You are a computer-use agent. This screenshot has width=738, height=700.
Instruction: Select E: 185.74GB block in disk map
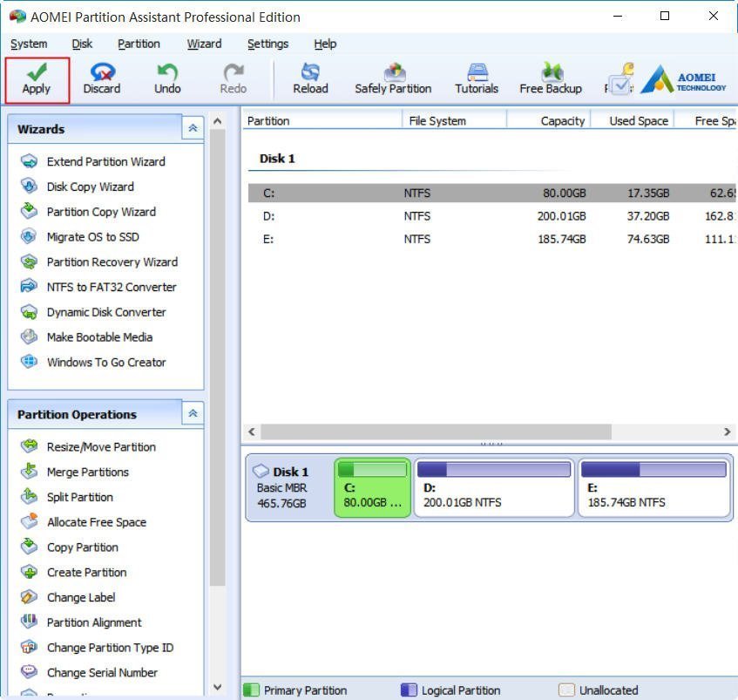[654, 487]
